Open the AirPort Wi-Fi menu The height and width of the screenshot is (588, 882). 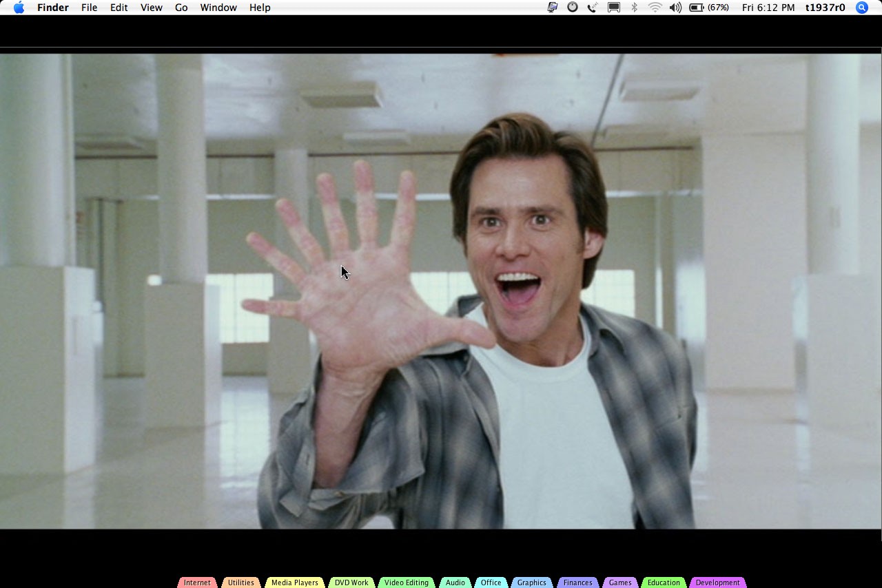pos(655,8)
